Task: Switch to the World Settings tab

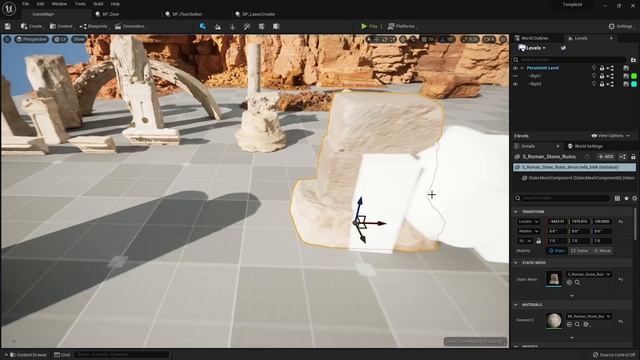Action: tap(588, 146)
